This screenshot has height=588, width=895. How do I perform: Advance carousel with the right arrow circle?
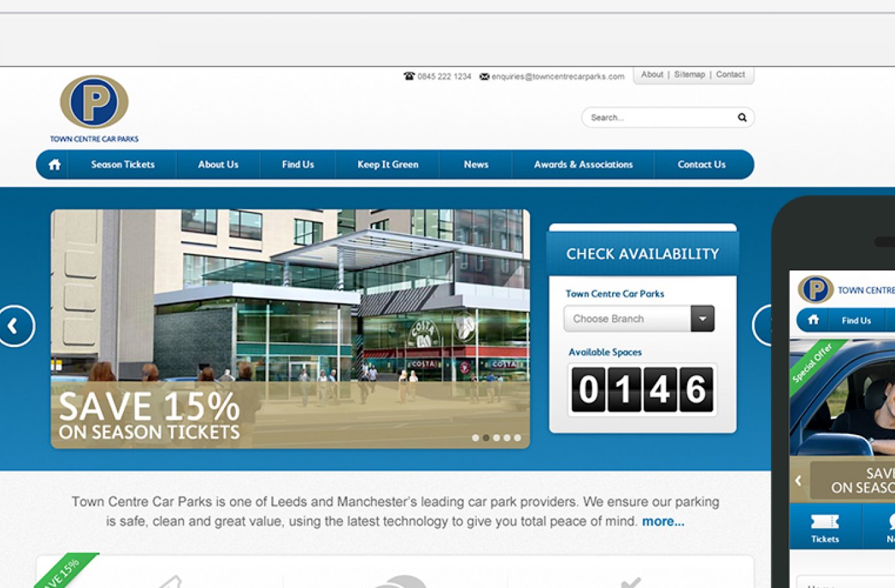tap(762, 325)
